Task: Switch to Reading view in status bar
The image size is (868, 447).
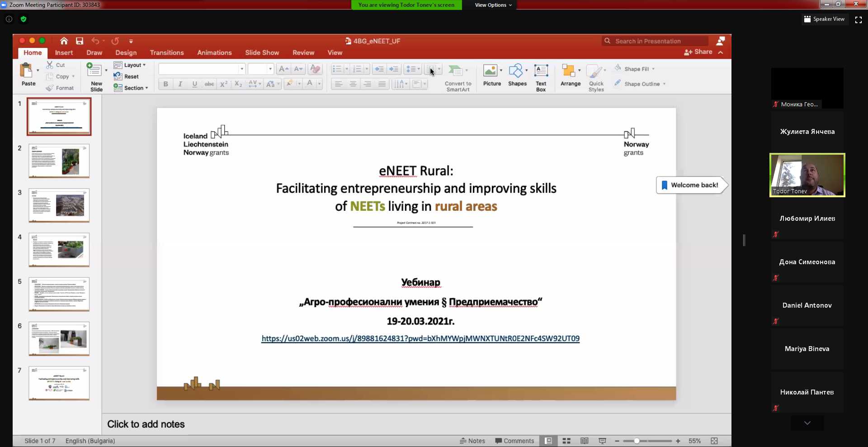Action: [x=585, y=441]
